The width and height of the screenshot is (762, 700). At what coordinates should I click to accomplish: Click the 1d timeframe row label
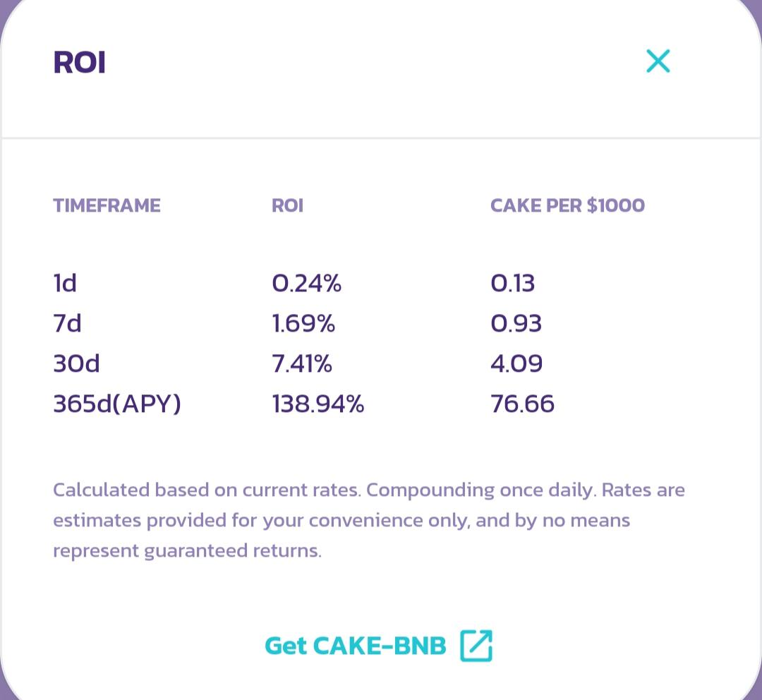point(65,283)
